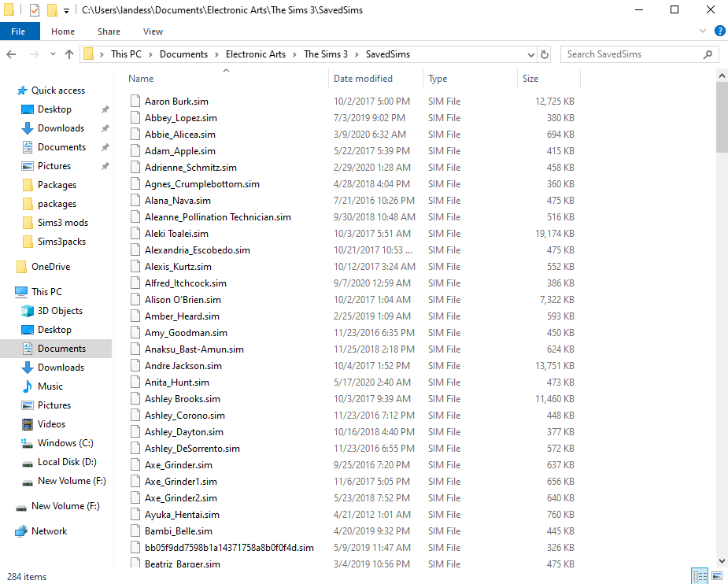Select Agnes_Crumplebottom.sim file

coord(202,184)
